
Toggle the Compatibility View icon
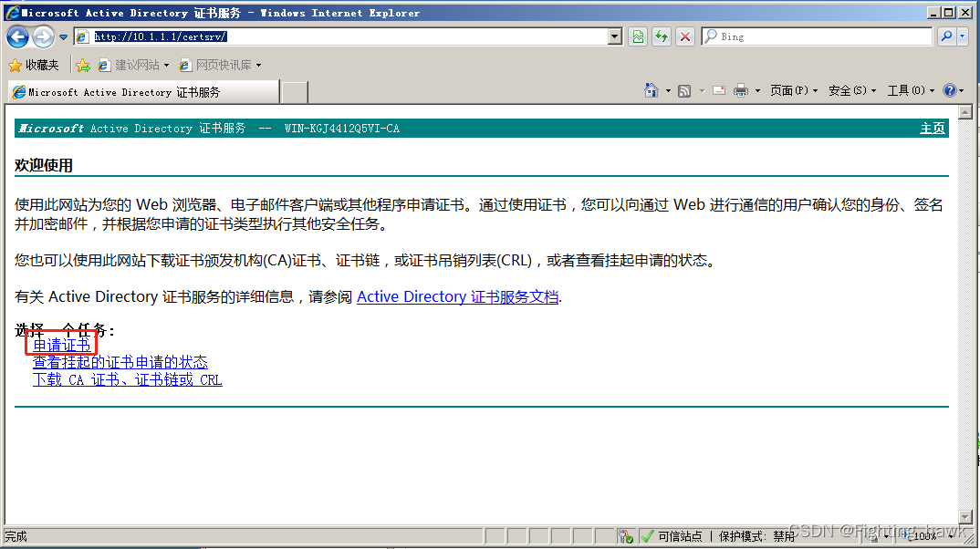click(x=638, y=36)
